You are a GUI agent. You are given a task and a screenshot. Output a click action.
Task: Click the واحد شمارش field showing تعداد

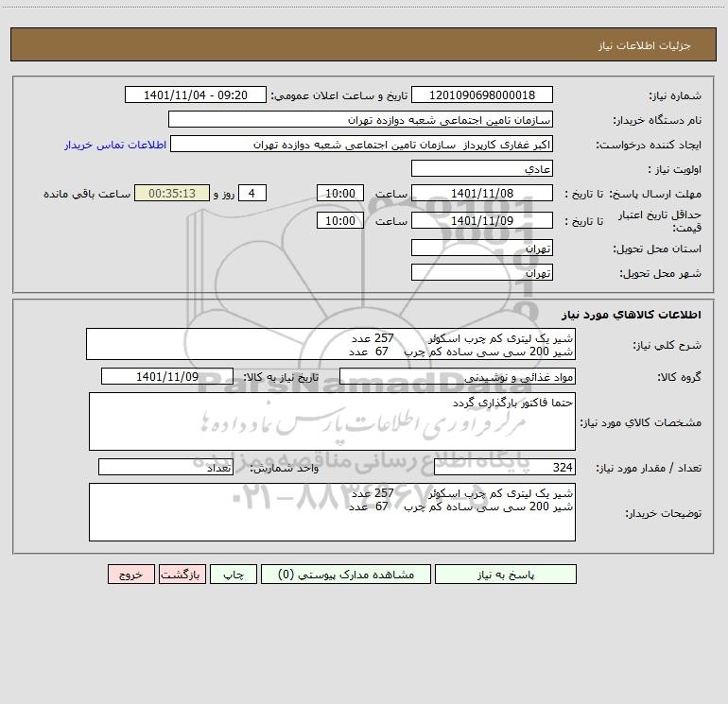165,467
